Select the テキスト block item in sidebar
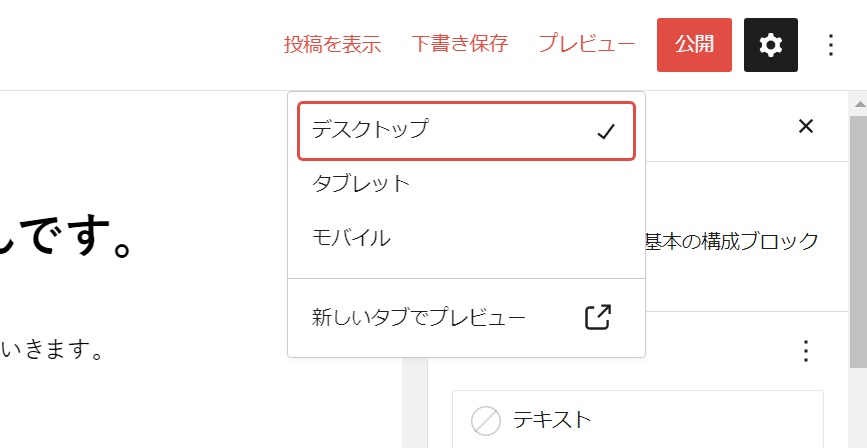Image resolution: width=867 pixels, height=448 pixels. pos(552,420)
